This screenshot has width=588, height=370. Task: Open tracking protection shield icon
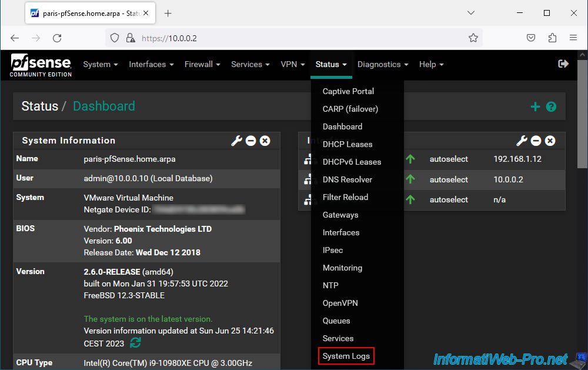(x=115, y=38)
